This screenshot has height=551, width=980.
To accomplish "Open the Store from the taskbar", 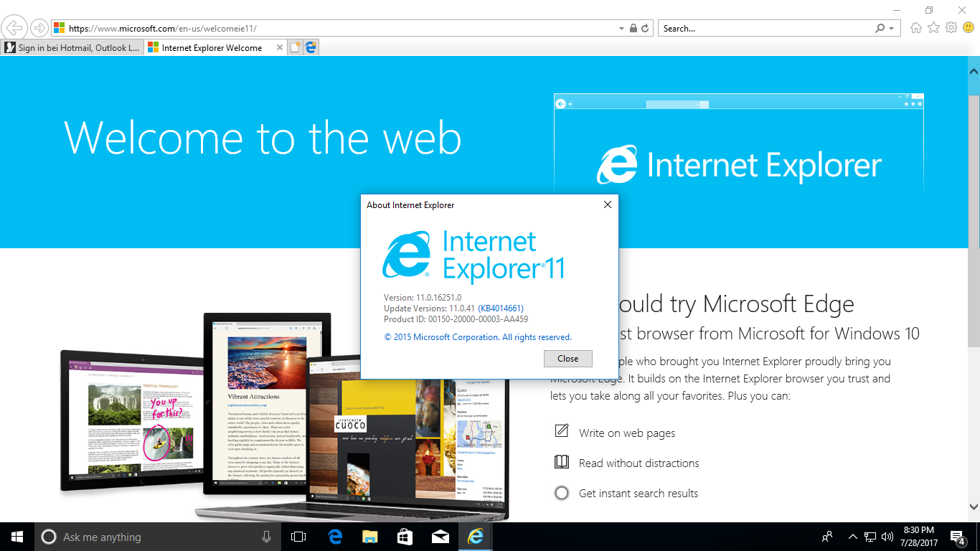I will click(405, 537).
